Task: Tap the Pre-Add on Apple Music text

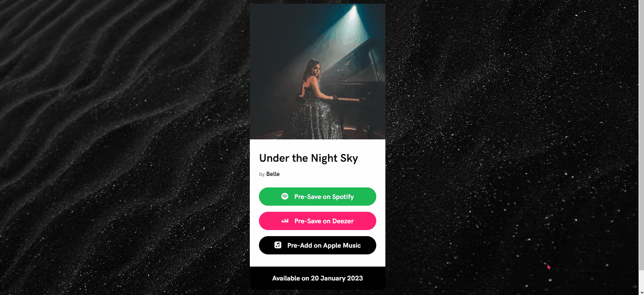Action: pos(324,245)
